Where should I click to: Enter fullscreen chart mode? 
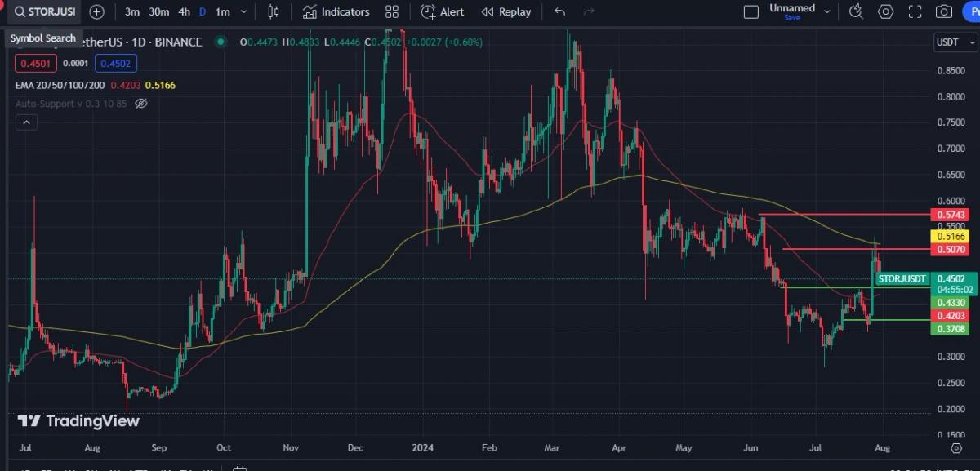[912, 11]
